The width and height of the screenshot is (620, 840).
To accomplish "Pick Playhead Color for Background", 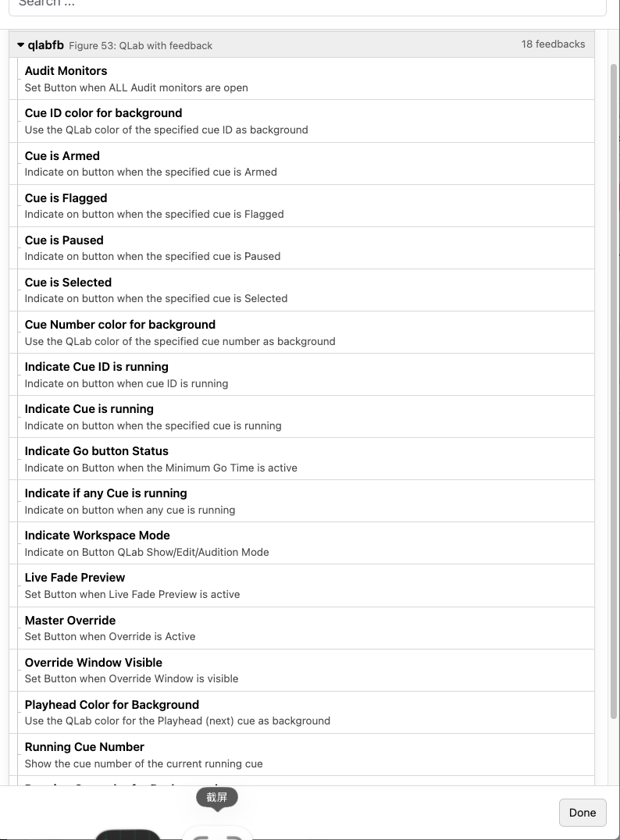I will [x=306, y=713].
